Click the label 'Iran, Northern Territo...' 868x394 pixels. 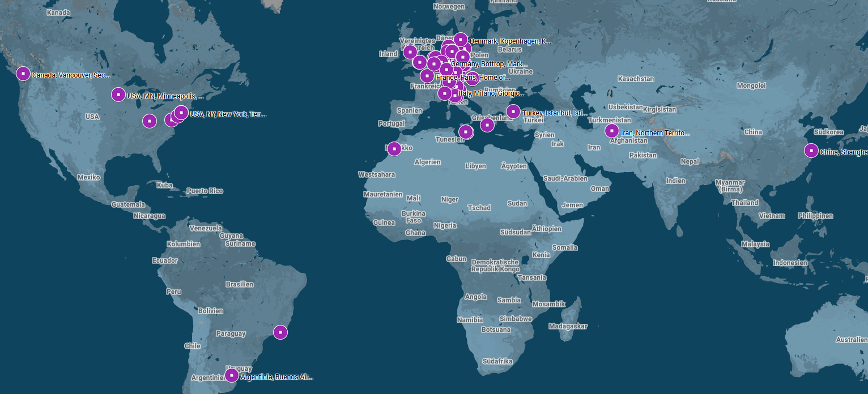coord(655,132)
